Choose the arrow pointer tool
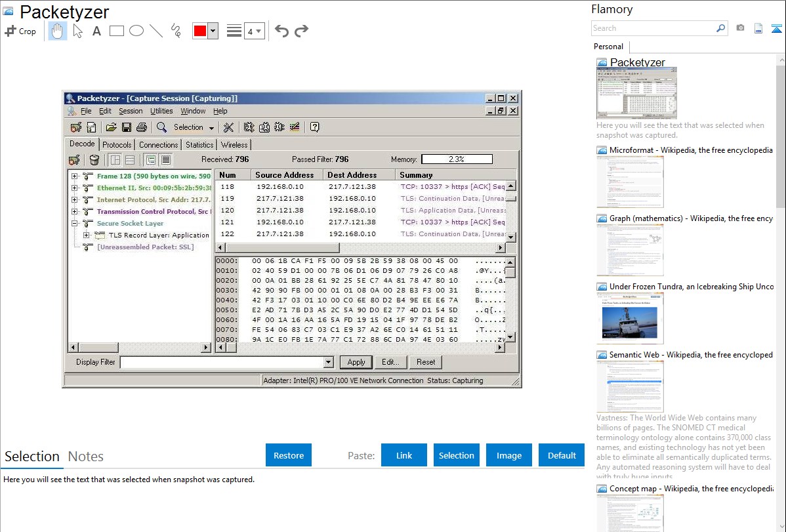 coord(77,31)
